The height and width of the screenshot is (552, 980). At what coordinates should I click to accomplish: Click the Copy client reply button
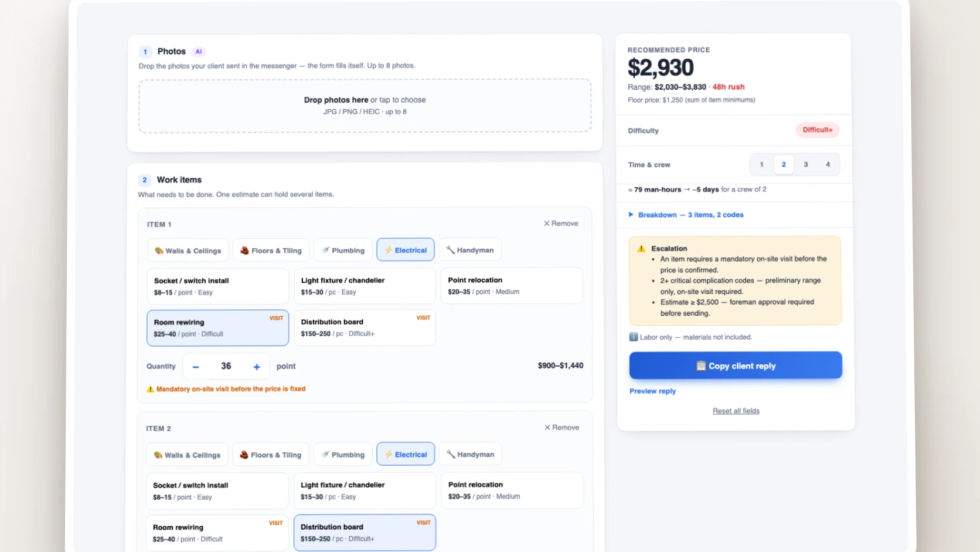[x=736, y=365]
